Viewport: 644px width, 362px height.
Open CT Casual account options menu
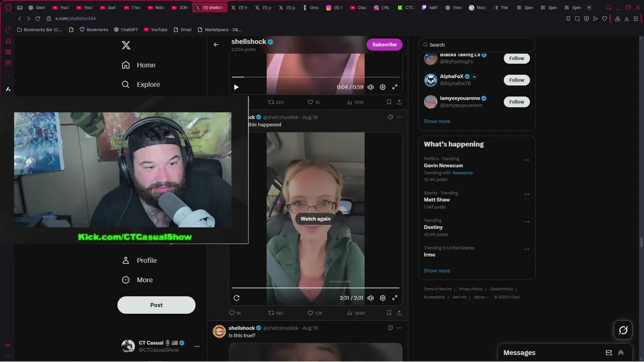coord(197,346)
